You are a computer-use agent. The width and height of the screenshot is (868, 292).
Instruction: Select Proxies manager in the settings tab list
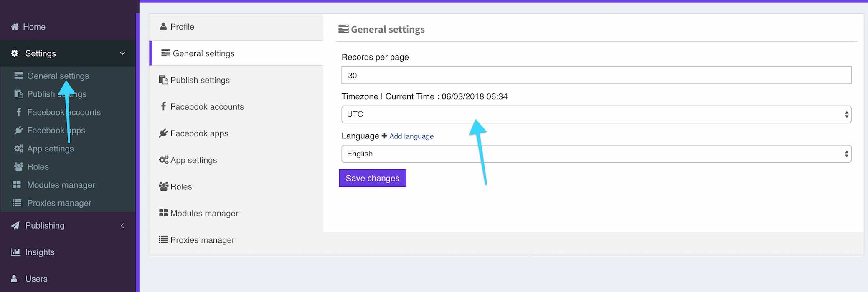pos(202,240)
